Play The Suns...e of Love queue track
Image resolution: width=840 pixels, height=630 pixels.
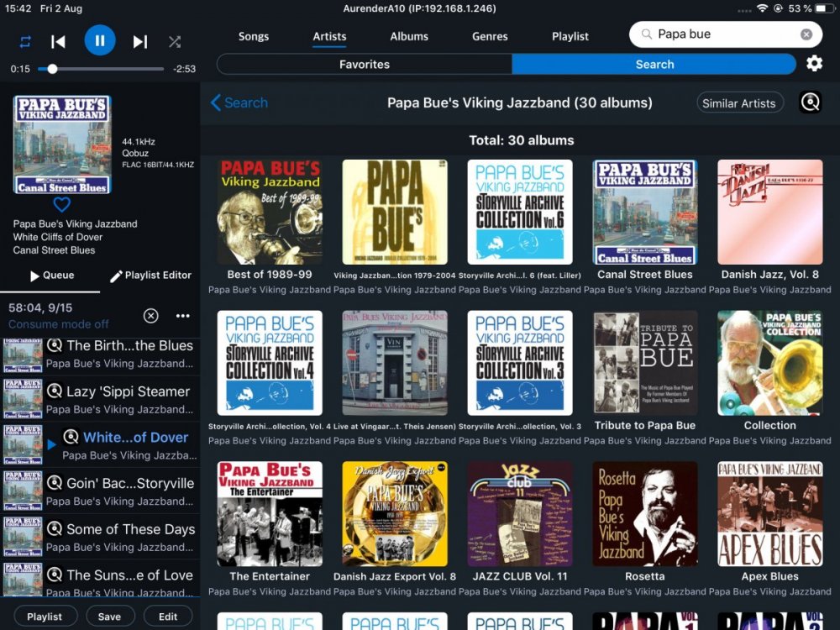coord(101,579)
